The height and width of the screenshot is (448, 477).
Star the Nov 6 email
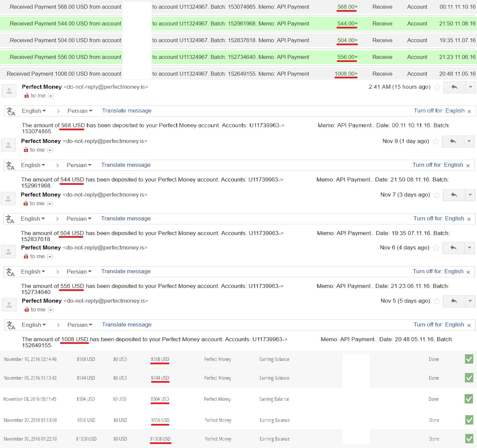(436, 248)
